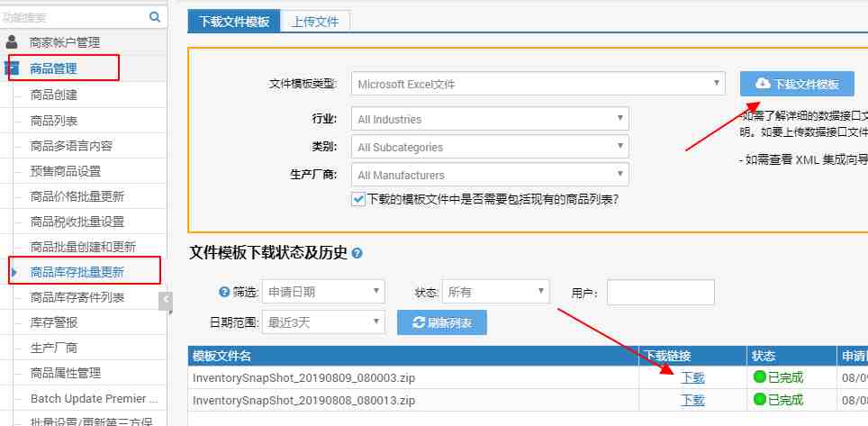Click 已完成 status of 20190809 file

tap(785, 377)
